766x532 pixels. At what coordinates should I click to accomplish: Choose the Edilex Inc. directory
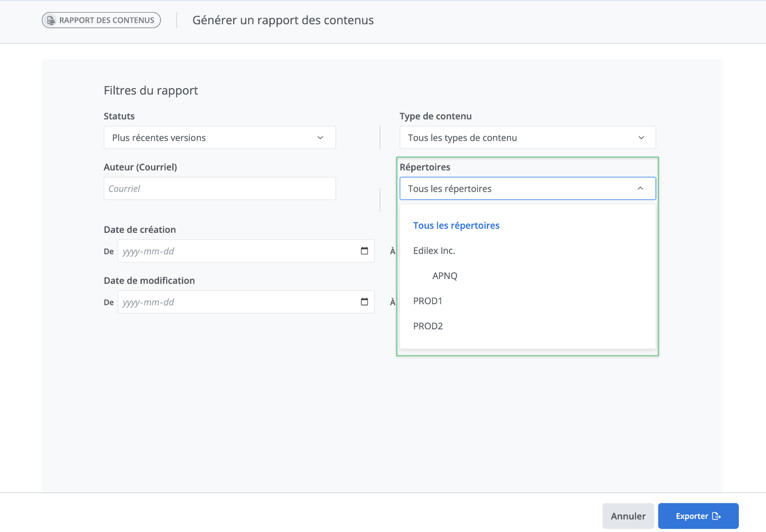click(x=434, y=251)
